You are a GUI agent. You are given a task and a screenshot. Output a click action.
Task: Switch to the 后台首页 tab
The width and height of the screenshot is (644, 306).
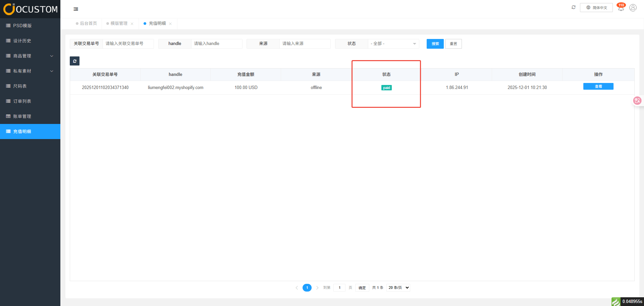pyautogui.click(x=88, y=24)
